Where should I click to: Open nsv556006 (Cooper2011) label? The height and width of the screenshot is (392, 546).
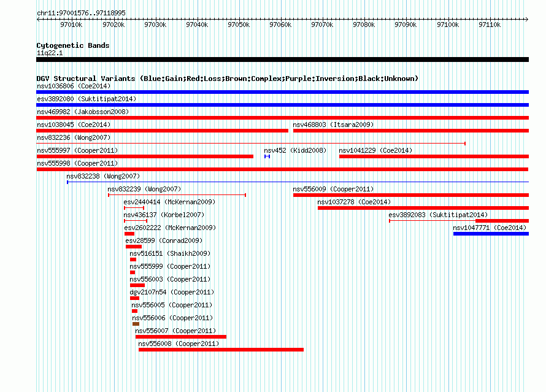click(172, 318)
